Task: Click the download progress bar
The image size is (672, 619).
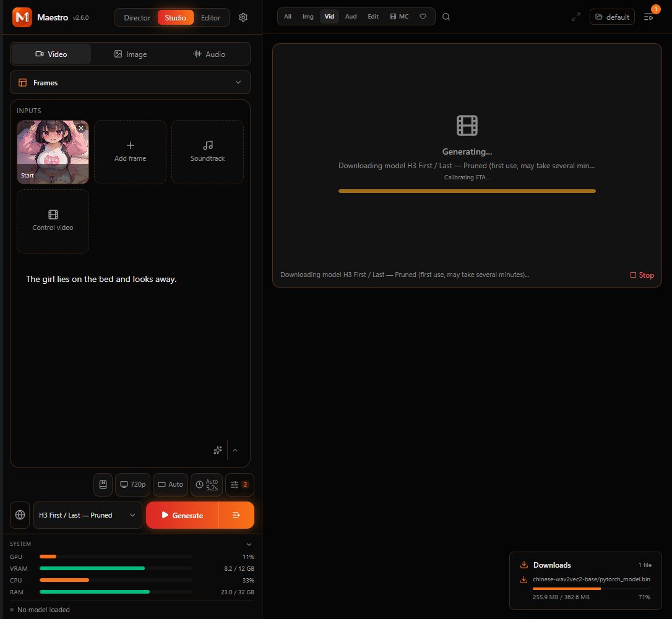Action: [591, 589]
